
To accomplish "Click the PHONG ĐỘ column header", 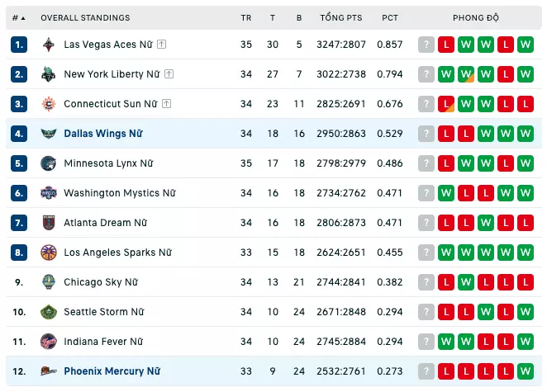I will pyautogui.click(x=476, y=17).
